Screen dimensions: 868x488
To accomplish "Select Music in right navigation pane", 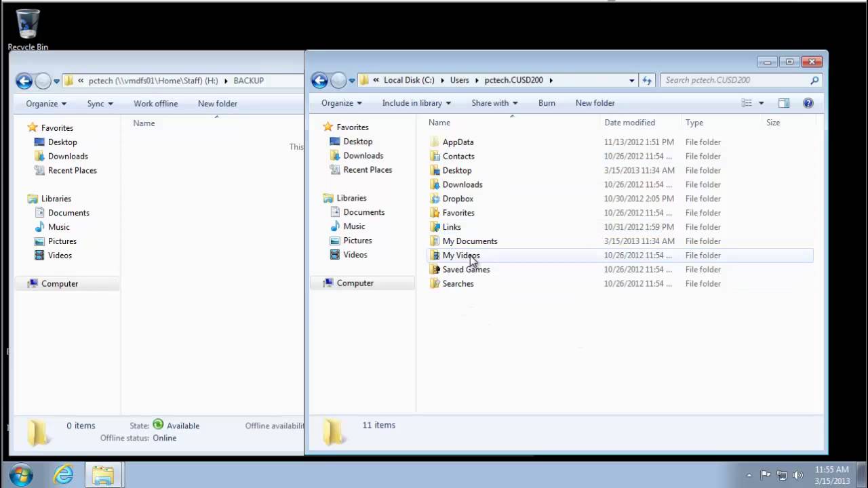I will [x=354, y=227].
